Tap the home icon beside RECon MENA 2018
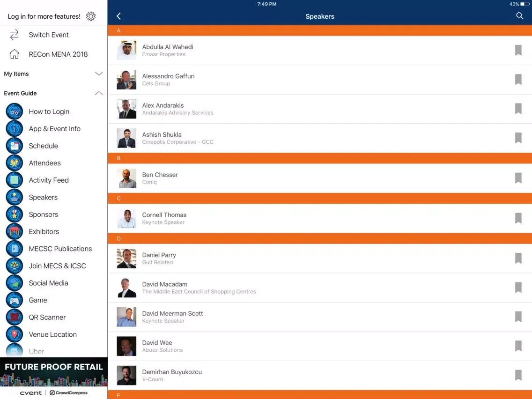Viewport: 532px width, 399px height. pyautogui.click(x=14, y=54)
